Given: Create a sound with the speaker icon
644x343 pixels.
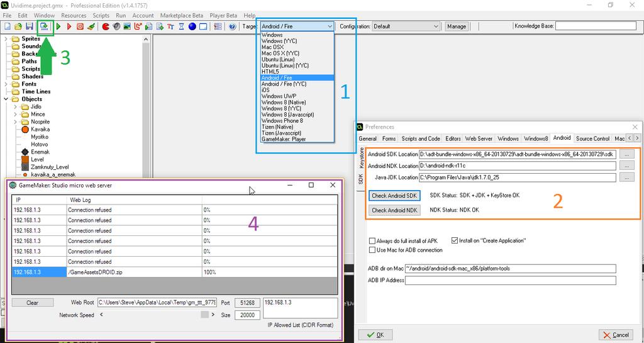Looking at the screenshot, I should click(x=116, y=26).
